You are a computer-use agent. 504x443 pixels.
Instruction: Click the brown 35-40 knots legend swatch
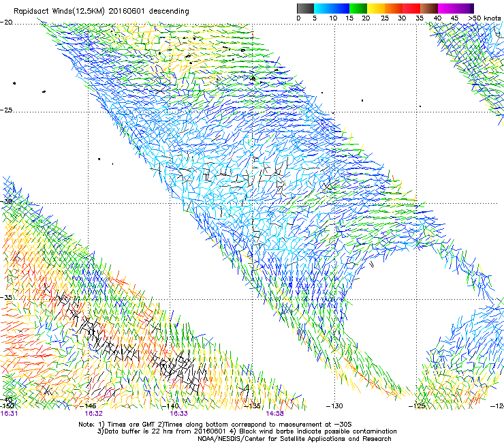[429, 8]
